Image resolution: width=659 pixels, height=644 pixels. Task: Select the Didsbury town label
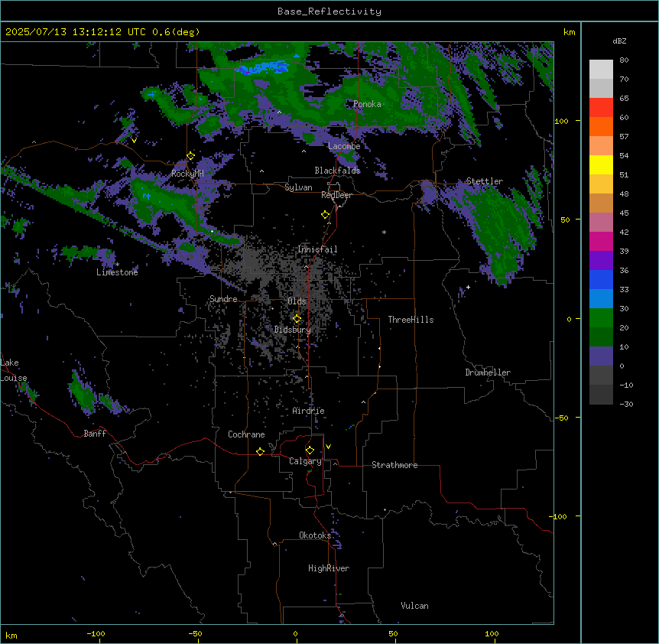[293, 330]
